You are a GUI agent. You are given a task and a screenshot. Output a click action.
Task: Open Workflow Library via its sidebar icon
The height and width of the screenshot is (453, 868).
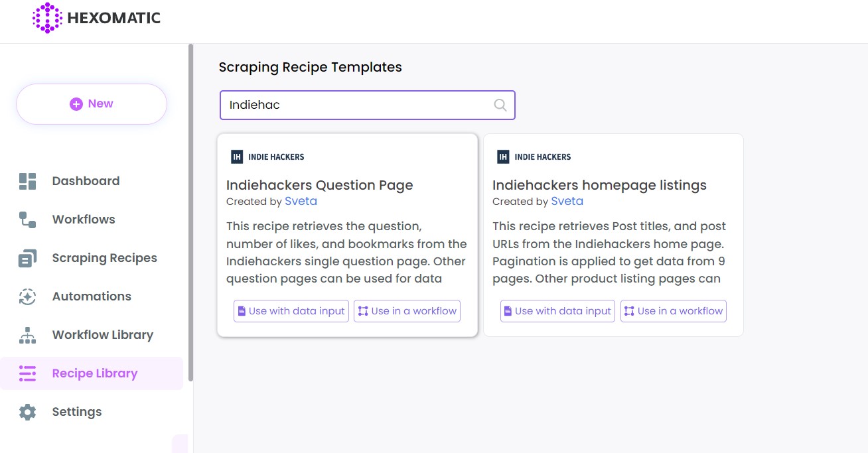27,334
